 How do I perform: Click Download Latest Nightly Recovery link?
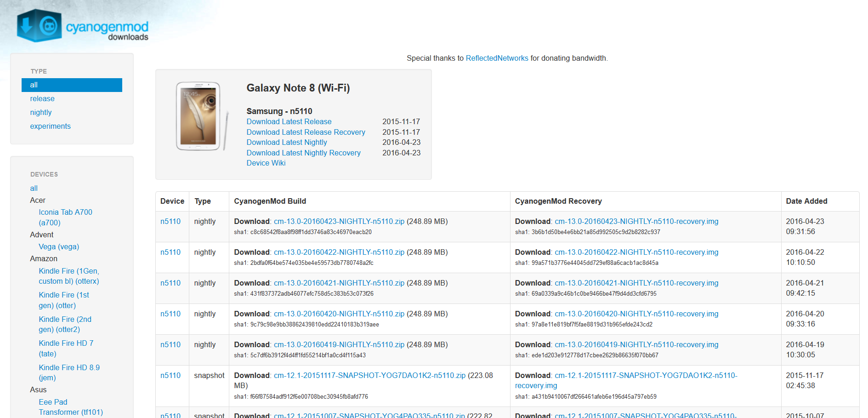pos(304,153)
